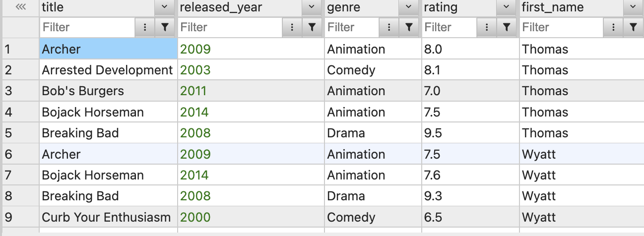Open the rating filter options dots menu
The height and width of the screenshot is (236, 644).
coord(487,27)
